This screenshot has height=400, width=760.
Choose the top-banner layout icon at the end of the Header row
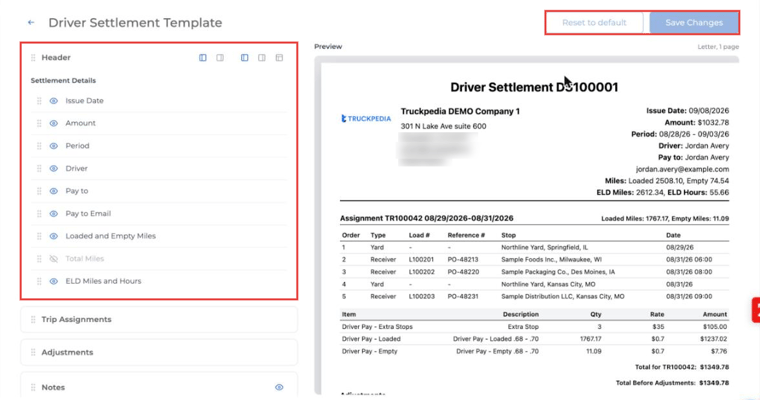[x=279, y=58]
